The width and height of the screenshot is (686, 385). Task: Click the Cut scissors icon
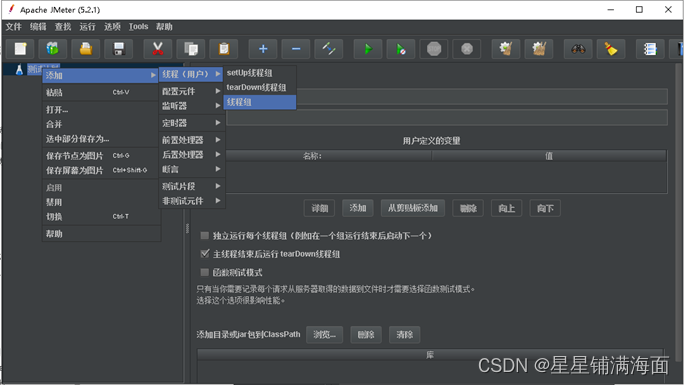pos(158,49)
